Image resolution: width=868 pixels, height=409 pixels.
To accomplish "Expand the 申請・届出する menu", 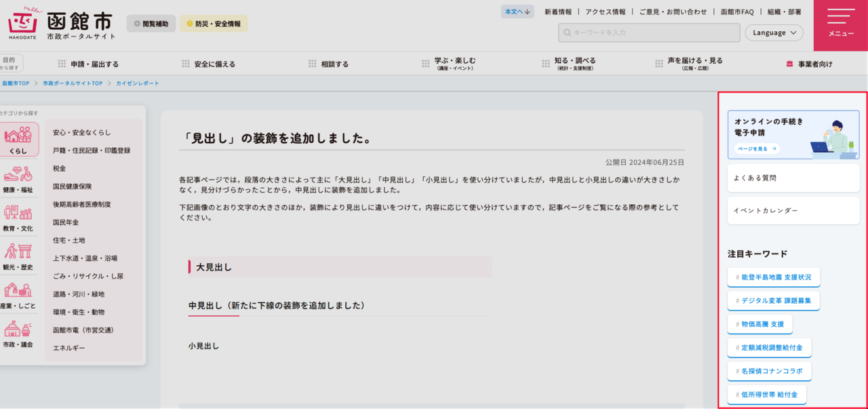I will coord(88,64).
